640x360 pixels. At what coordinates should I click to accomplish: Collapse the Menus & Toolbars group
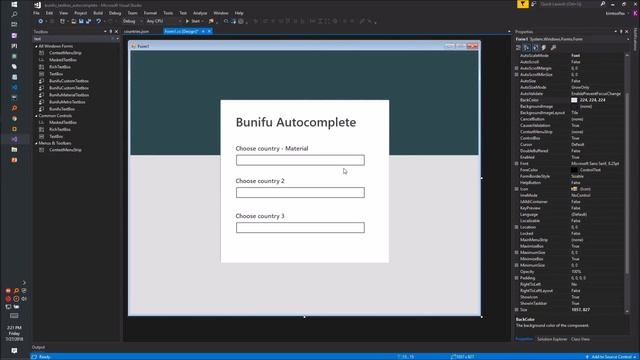tap(36, 143)
